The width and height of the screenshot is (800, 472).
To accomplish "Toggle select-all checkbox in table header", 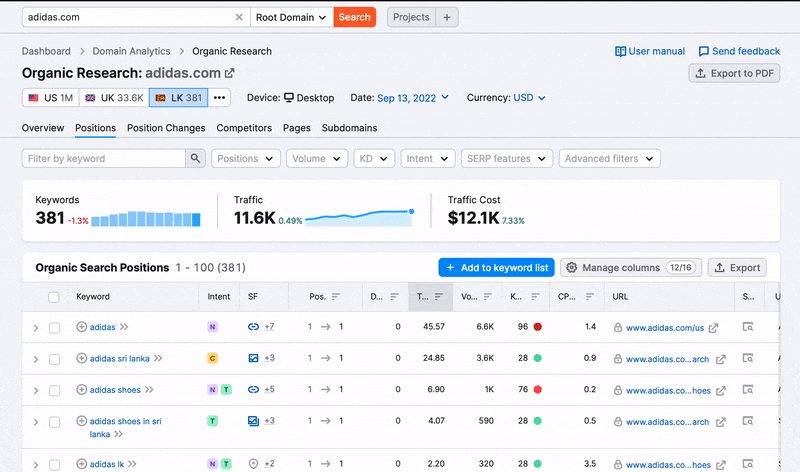I will click(x=54, y=297).
